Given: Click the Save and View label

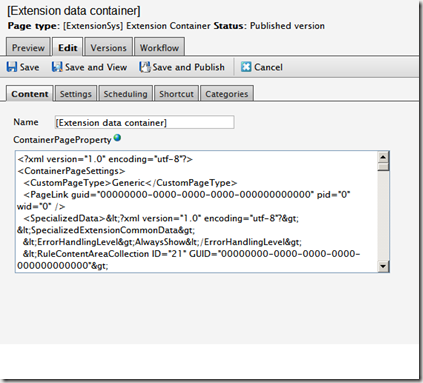Looking at the screenshot, I should pyautogui.click(x=96, y=67).
